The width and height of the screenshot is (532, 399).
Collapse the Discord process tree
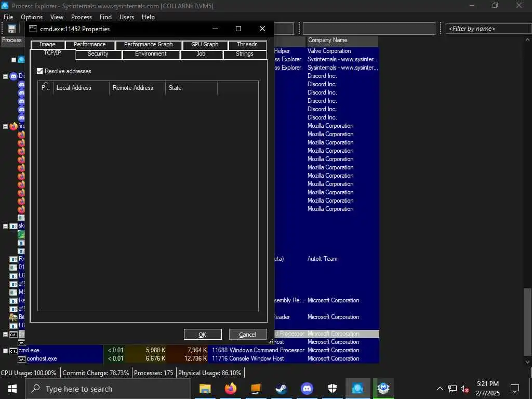(5, 76)
